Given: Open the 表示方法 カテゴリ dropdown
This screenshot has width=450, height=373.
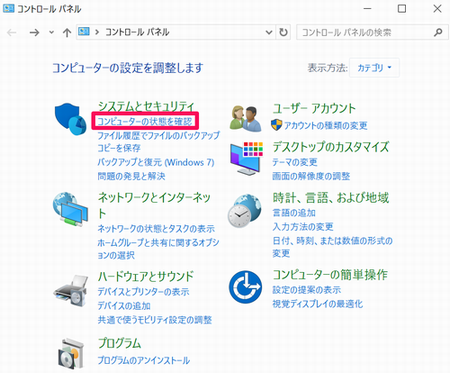Looking at the screenshot, I should click(374, 68).
